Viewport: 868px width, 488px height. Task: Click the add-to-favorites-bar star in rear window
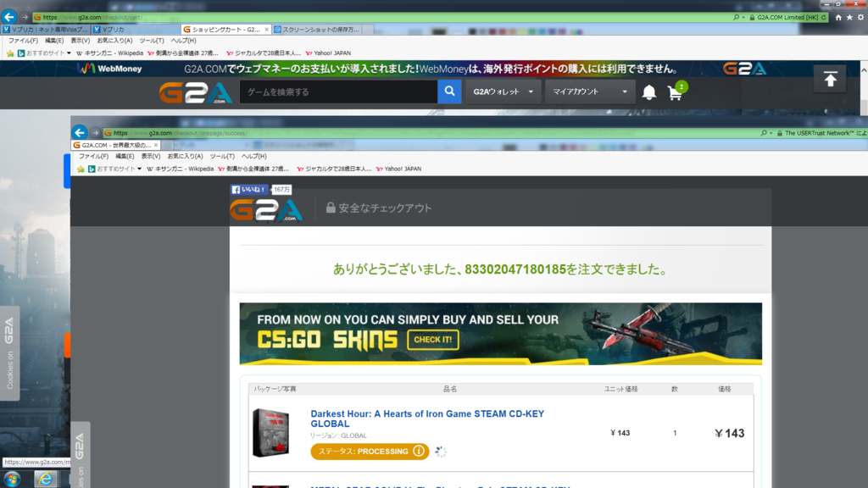pyautogui.click(x=10, y=53)
